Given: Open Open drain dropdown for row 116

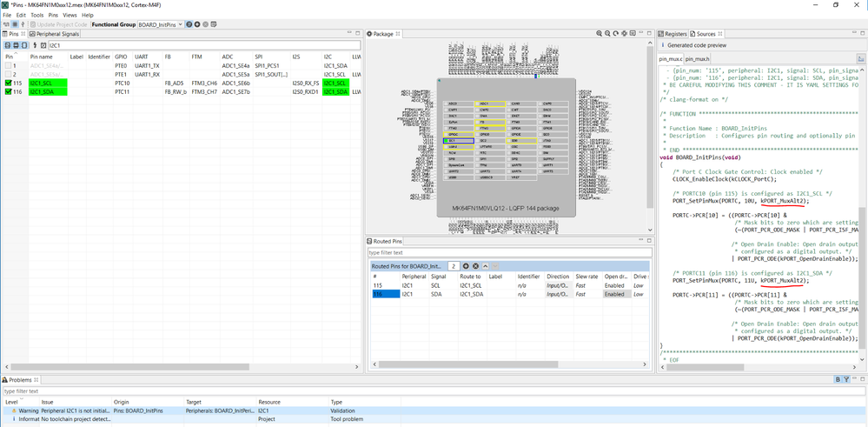Looking at the screenshot, I should point(617,294).
